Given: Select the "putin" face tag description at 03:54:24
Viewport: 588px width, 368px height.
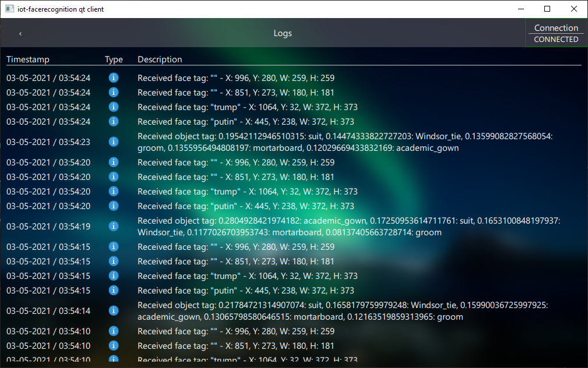Looking at the screenshot, I should (x=245, y=122).
